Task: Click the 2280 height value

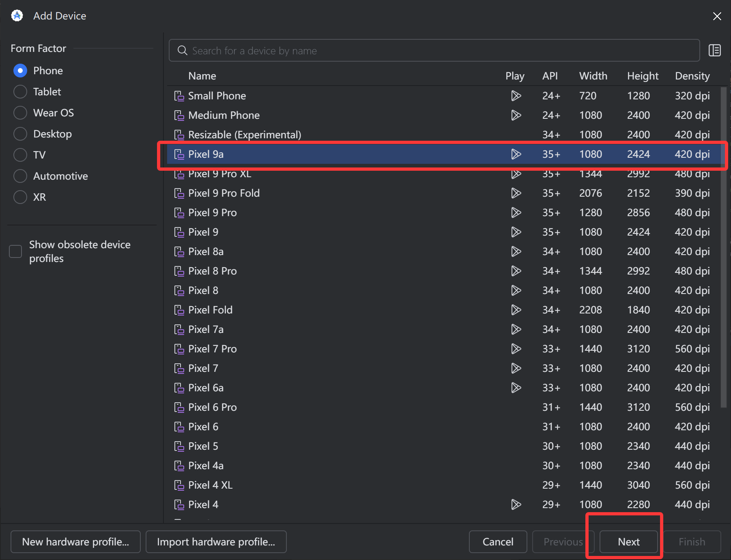Action: 638,504
